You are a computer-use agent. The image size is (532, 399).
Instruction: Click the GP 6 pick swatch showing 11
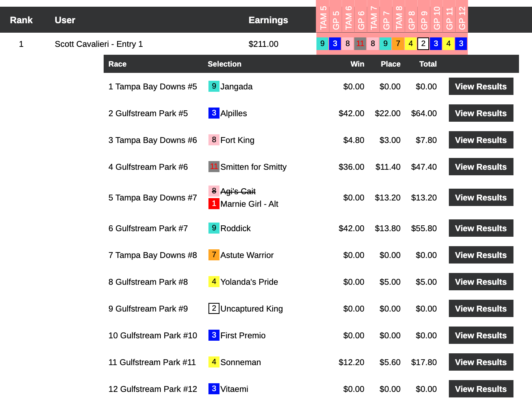pyautogui.click(x=360, y=44)
